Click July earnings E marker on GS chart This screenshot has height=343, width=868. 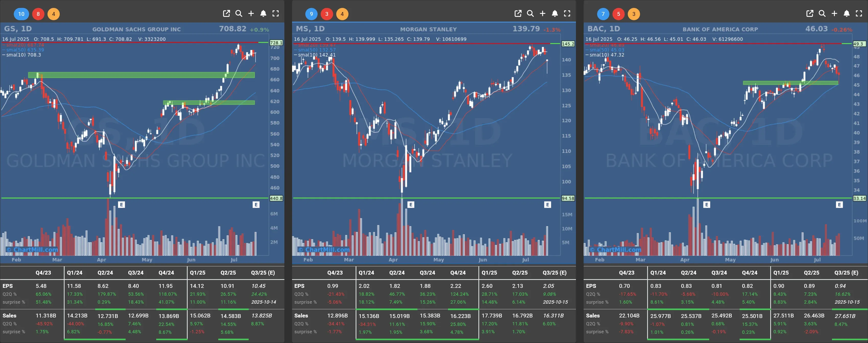[x=256, y=205]
